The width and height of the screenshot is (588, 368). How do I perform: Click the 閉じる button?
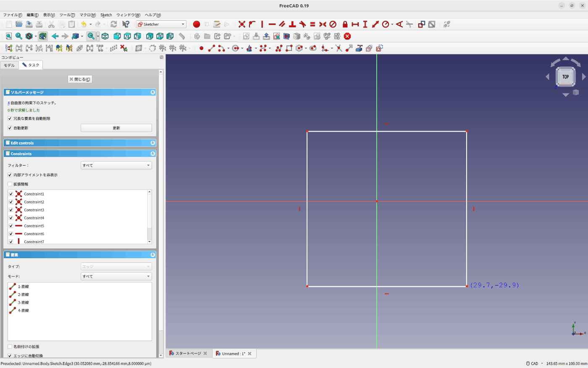tap(80, 79)
